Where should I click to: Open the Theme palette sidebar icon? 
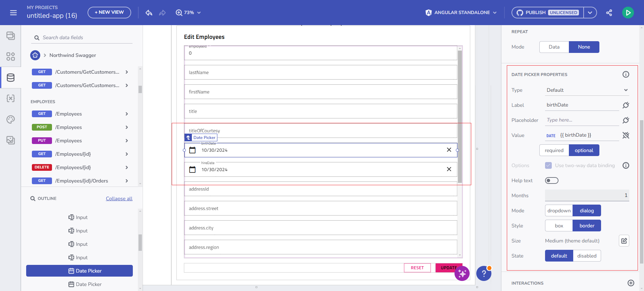point(11,120)
